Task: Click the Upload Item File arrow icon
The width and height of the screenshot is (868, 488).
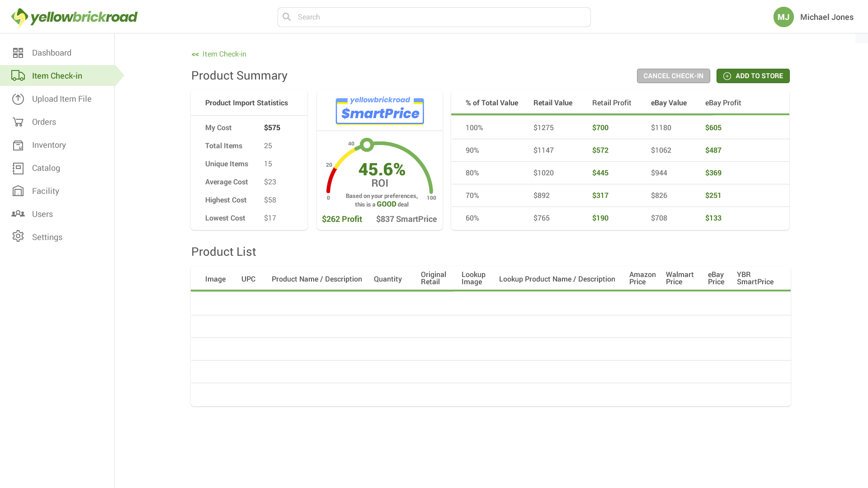Action: click(18, 99)
